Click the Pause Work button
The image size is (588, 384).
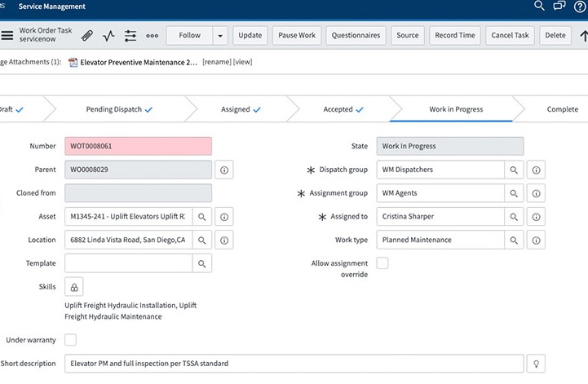(x=296, y=36)
